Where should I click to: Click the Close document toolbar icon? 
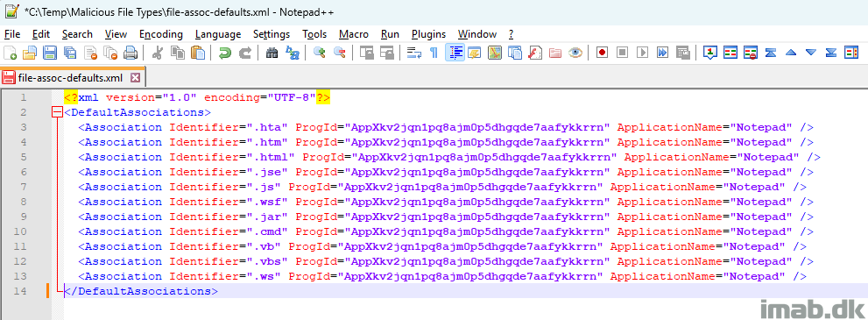pos(90,53)
